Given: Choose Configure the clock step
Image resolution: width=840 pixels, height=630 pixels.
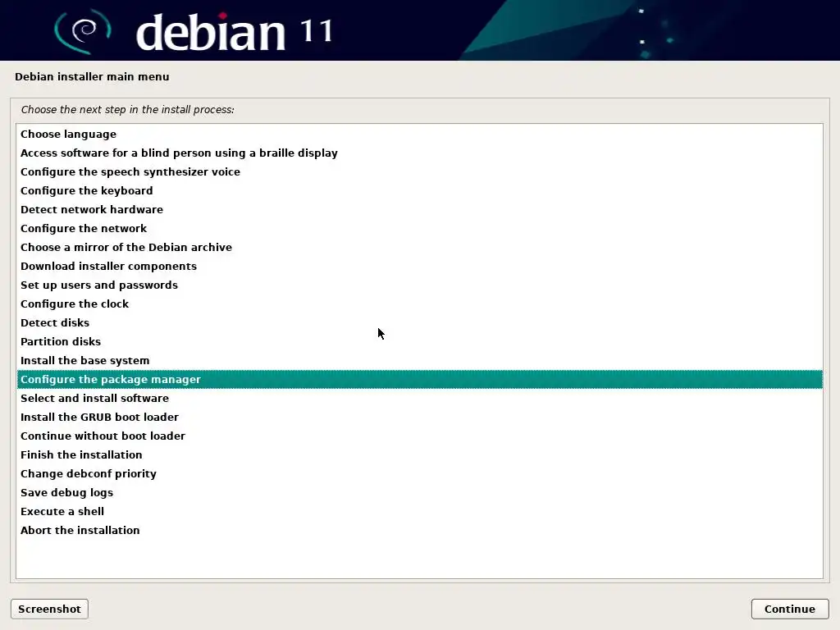Looking at the screenshot, I should pyautogui.click(x=419, y=304).
